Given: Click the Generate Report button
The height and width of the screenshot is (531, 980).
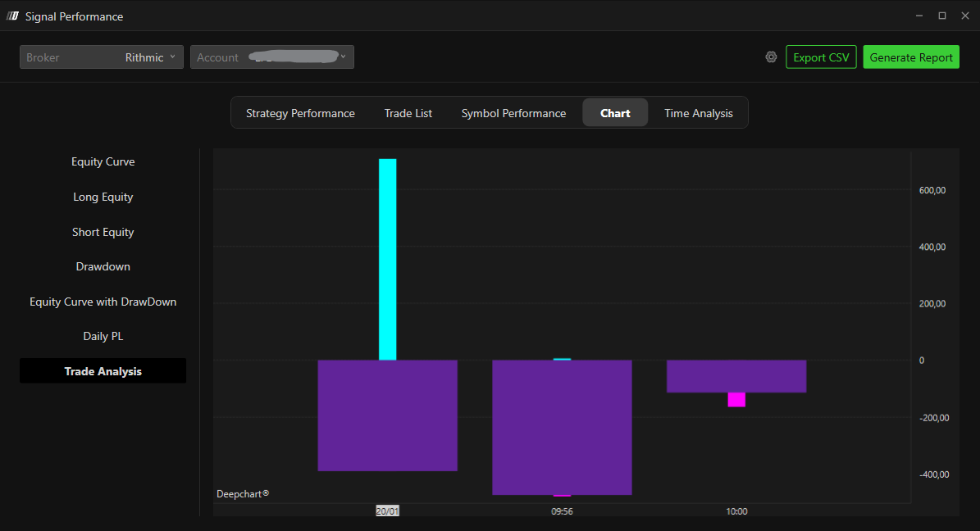Looking at the screenshot, I should click(x=910, y=57).
